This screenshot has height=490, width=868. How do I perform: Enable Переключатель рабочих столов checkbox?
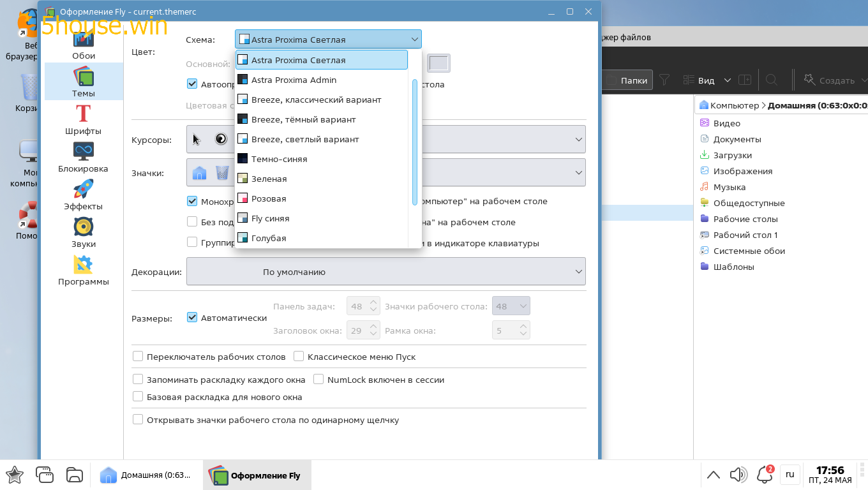[138, 357]
